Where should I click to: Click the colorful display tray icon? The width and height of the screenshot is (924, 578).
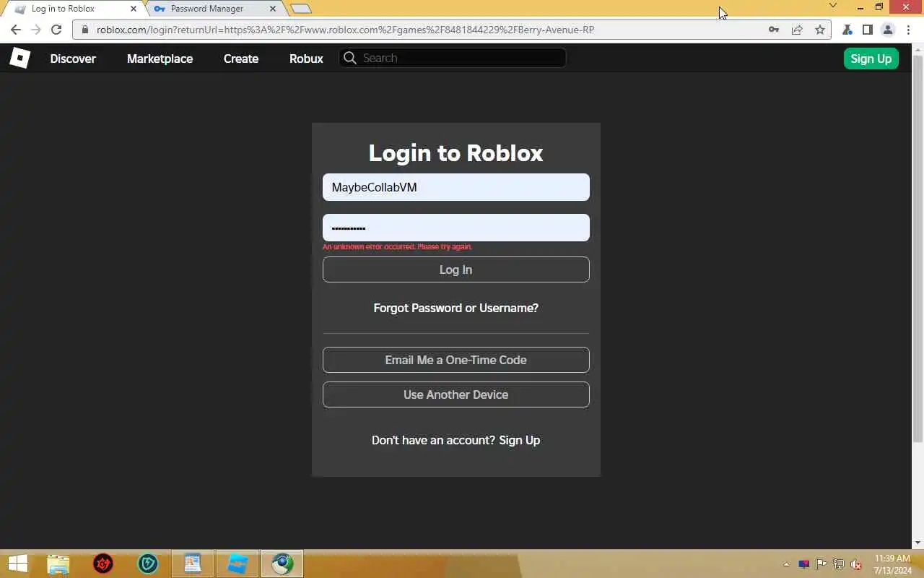pyautogui.click(x=804, y=564)
